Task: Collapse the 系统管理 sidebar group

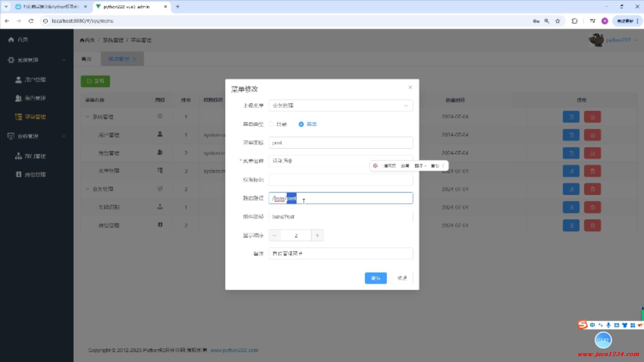Action: click(64, 60)
